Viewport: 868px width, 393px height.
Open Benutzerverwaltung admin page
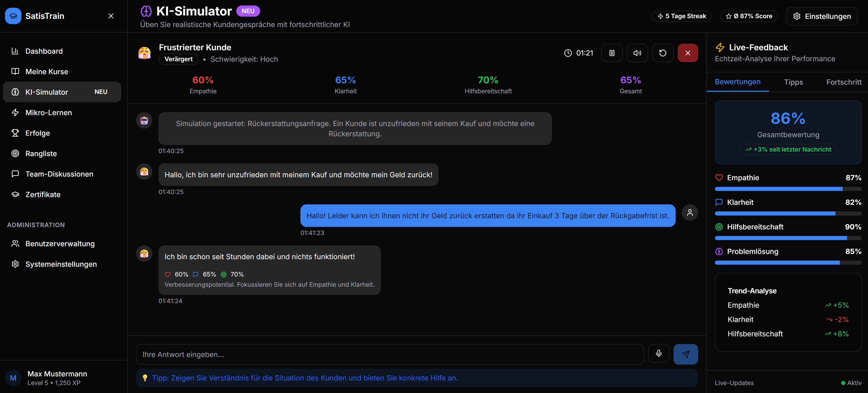62,244
